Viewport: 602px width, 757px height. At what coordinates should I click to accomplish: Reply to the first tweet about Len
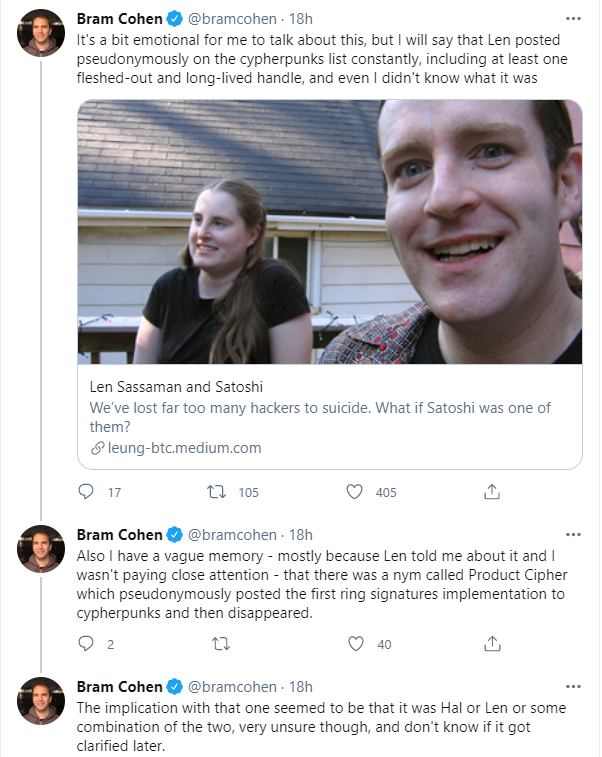[86, 492]
